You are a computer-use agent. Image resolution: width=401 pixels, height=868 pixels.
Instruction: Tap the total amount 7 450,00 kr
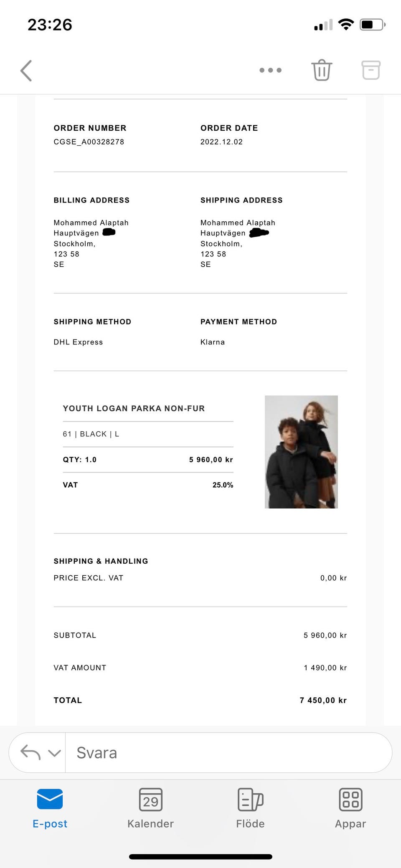click(323, 700)
